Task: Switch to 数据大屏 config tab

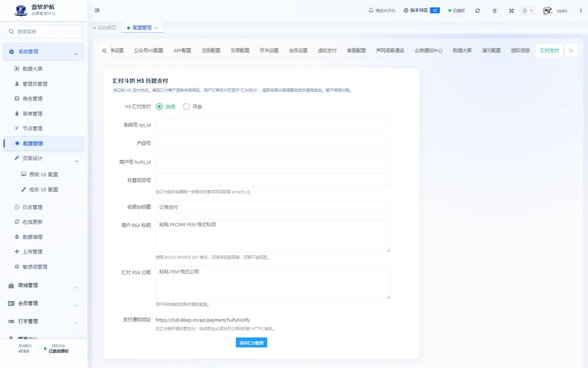Action: click(462, 50)
